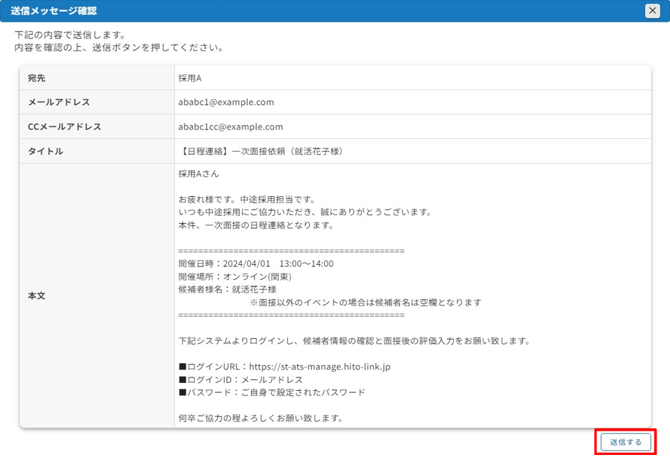This screenshot has width=670, height=459.
Task: Click the closing line 何卒ご協力の程よろしくお願い致します。
Action: 261,418
